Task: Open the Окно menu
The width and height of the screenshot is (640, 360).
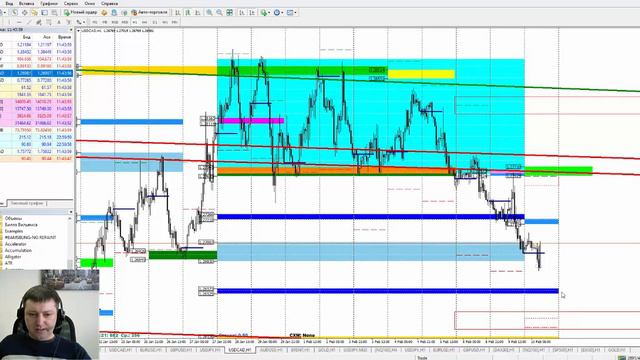Action: coord(89,4)
